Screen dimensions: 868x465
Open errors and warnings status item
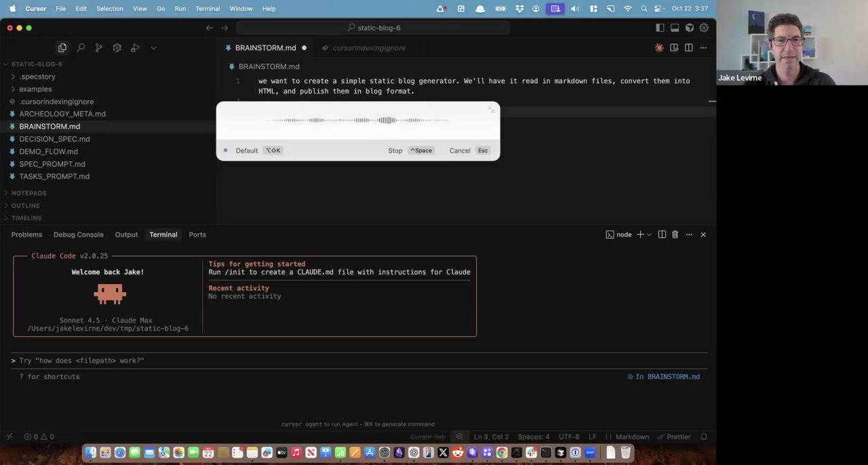[39, 437]
